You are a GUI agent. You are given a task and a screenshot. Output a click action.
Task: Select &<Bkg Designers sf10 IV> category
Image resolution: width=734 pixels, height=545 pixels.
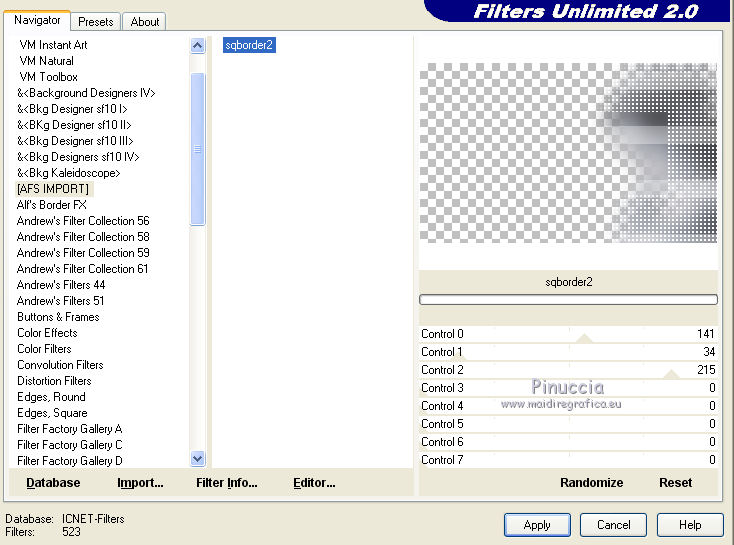(x=78, y=157)
